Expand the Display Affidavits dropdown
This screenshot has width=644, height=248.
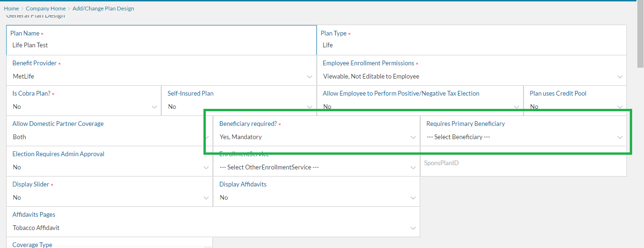click(x=316, y=197)
